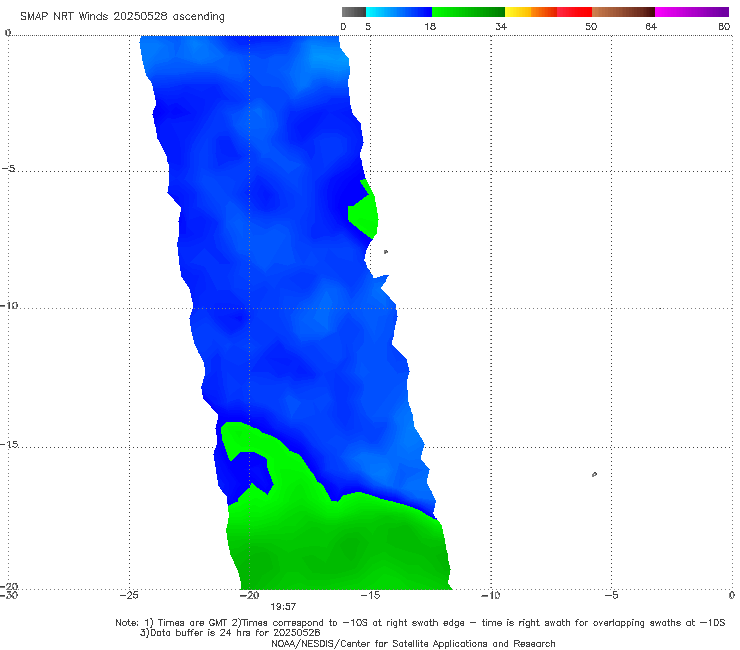Image resolution: width=740 pixels, height=650 pixels.
Task: Click the '-10' longitude axis label
Action: coord(491,595)
